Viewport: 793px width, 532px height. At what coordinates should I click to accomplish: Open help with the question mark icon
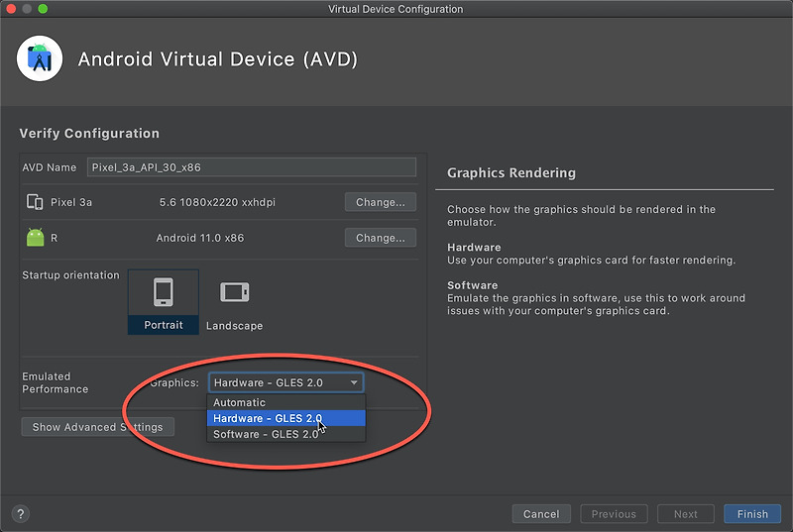pyautogui.click(x=20, y=514)
